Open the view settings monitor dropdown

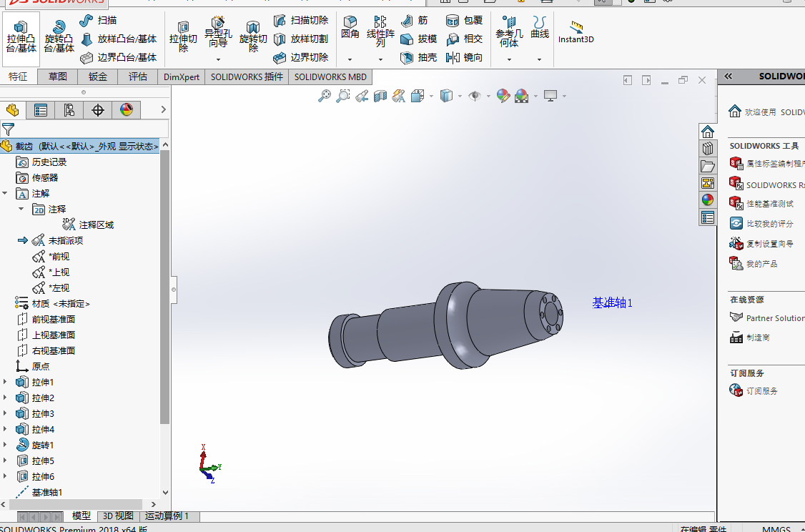[x=564, y=96]
